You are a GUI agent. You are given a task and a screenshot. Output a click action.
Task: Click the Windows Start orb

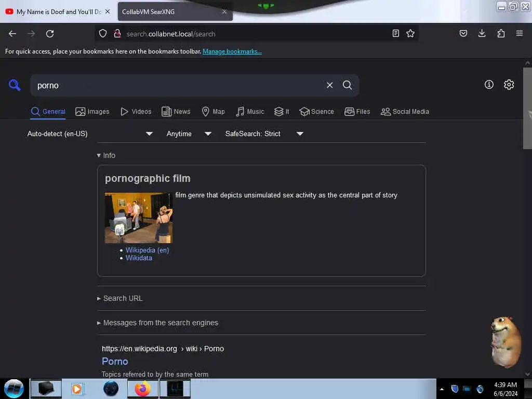14,389
